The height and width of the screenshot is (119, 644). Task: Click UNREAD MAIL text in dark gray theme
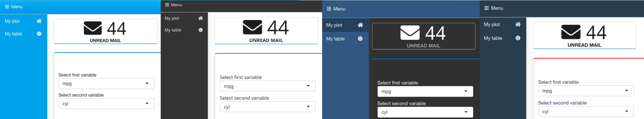266,40
